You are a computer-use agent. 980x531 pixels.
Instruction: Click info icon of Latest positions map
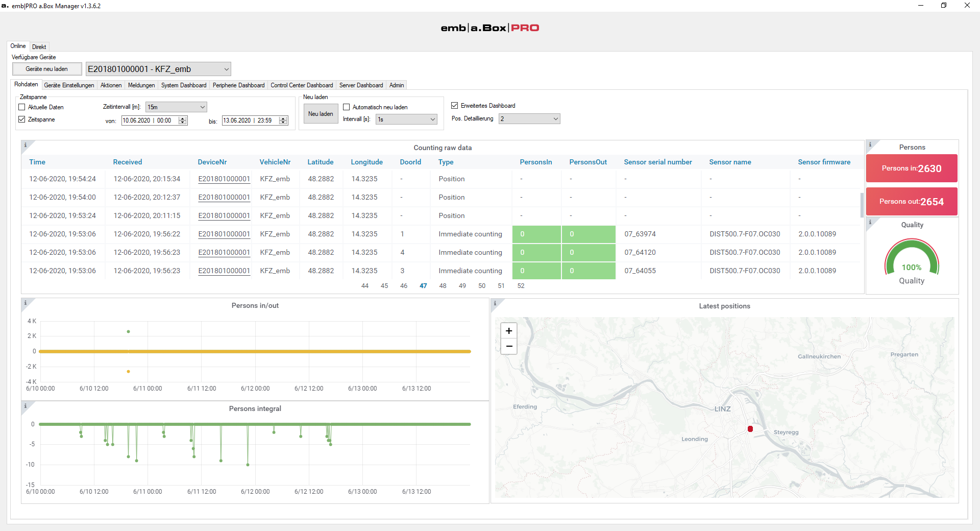495,303
